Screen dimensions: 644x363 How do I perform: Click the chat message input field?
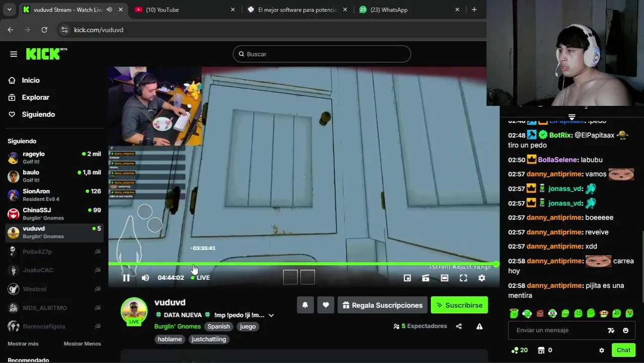tap(557, 330)
